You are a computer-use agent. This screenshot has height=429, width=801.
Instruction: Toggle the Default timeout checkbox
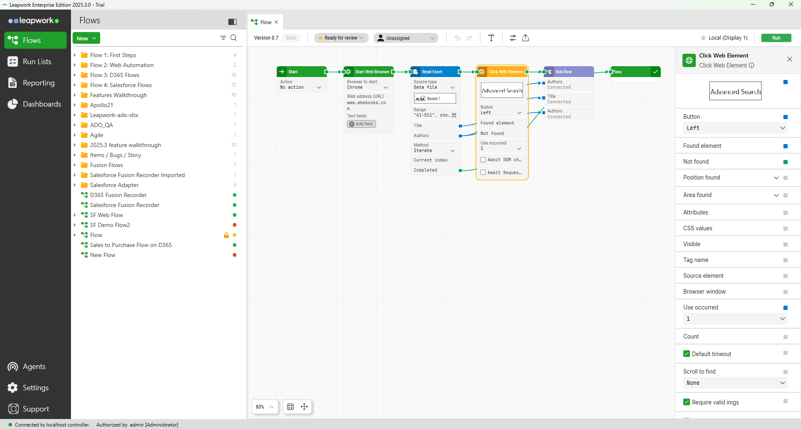pyautogui.click(x=687, y=354)
